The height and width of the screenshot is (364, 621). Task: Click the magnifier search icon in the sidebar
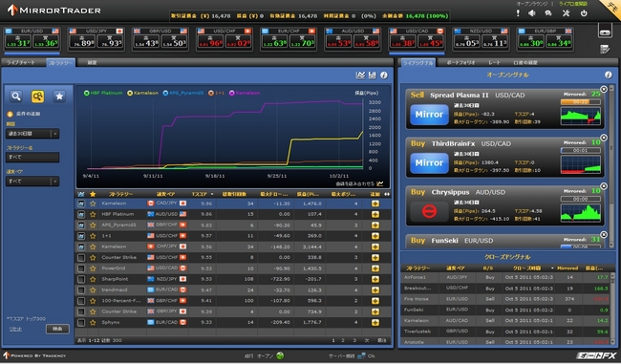coord(16,96)
